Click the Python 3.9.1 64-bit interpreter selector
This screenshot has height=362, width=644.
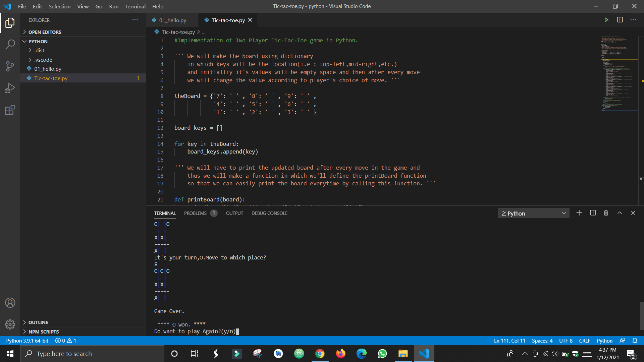[27, 341]
